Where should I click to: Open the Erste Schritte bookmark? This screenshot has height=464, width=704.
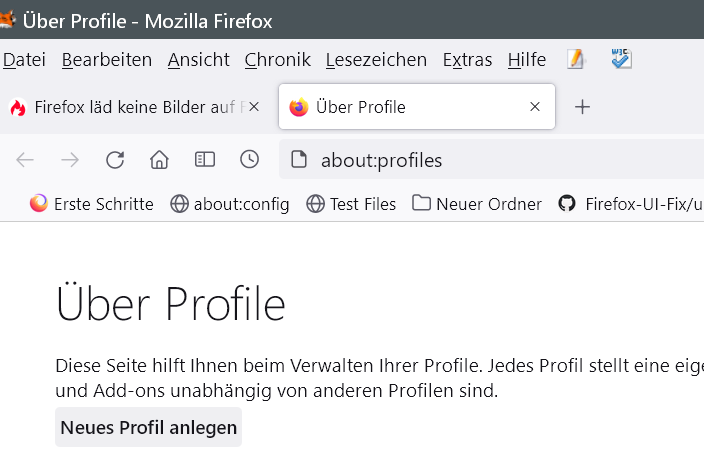(x=92, y=204)
